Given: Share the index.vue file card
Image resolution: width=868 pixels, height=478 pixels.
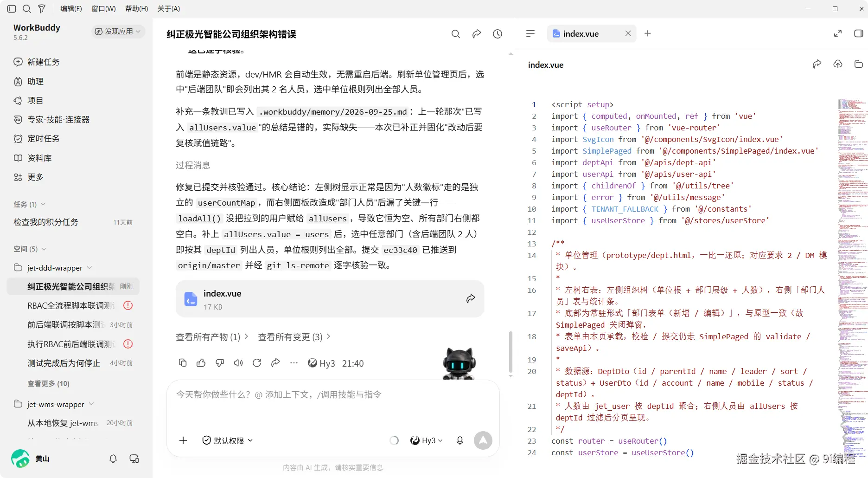Looking at the screenshot, I should click(471, 299).
